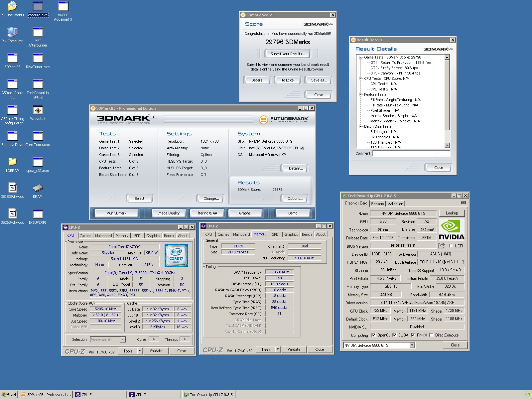Toggle the PhysX checkbox in GPU-Z
The width and height of the screenshot is (532, 399).
[x=413, y=335]
